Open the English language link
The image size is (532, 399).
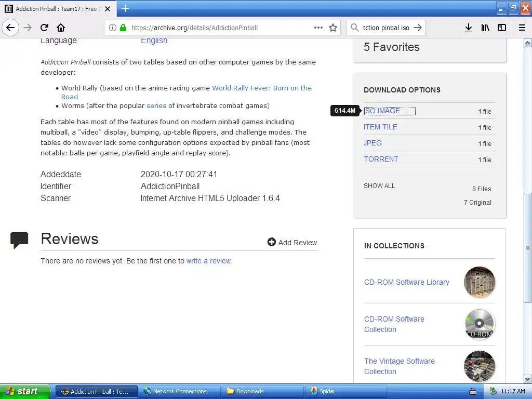pyautogui.click(x=154, y=41)
